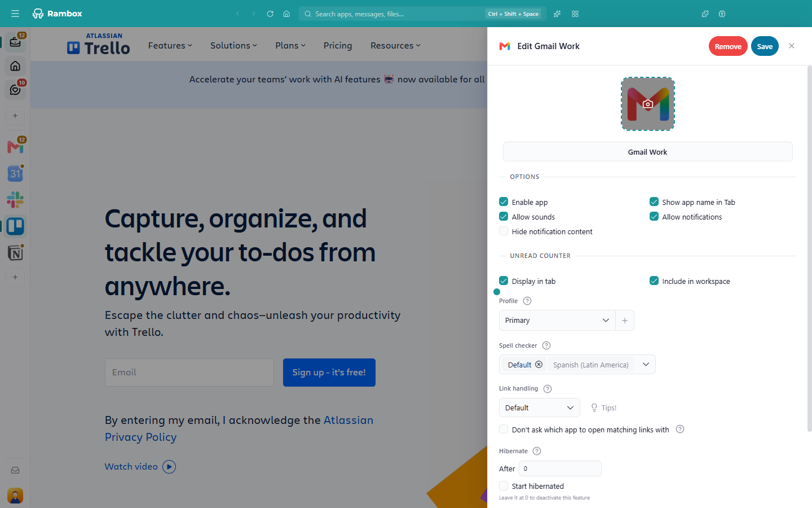This screenshot has width=812, height=508.
Task: Enable Hide notification content
Action: [504, 231]
